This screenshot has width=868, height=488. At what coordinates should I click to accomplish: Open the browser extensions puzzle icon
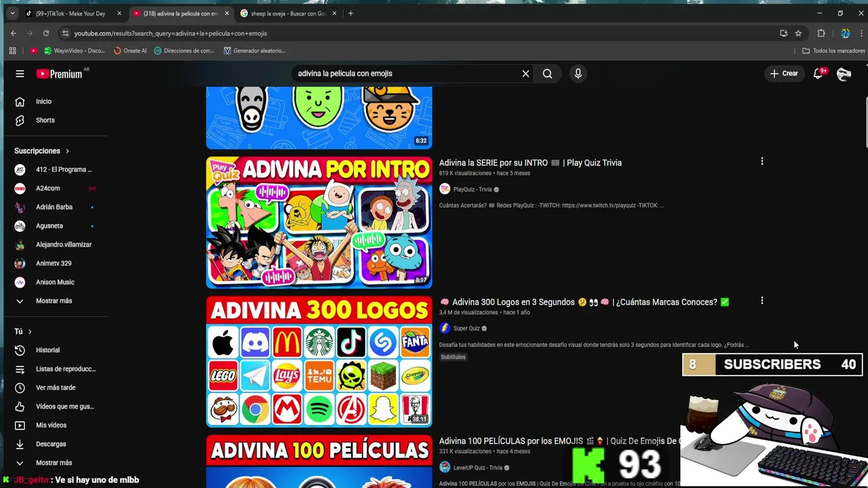coord(821,33)
